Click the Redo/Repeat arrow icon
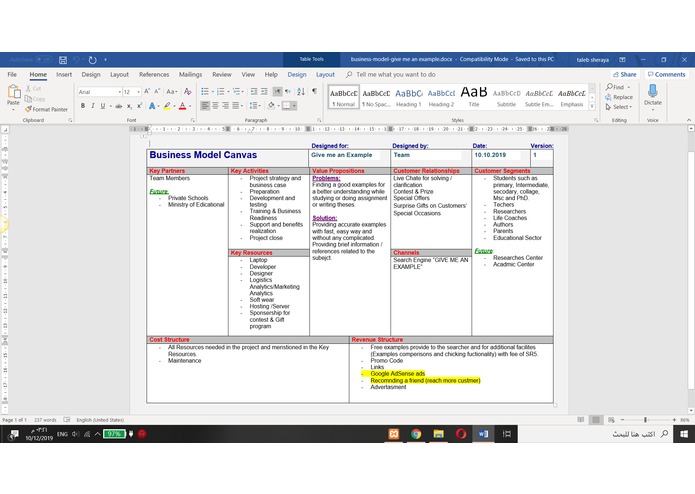The height and width of the screenshot is (494, 695). (92, 60)
